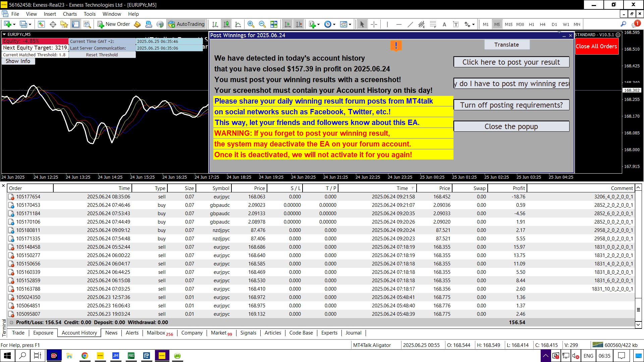This screenshot has height=362, width=644.
Task: Expand the chart Templates dropdown
Action: [350, 24]
